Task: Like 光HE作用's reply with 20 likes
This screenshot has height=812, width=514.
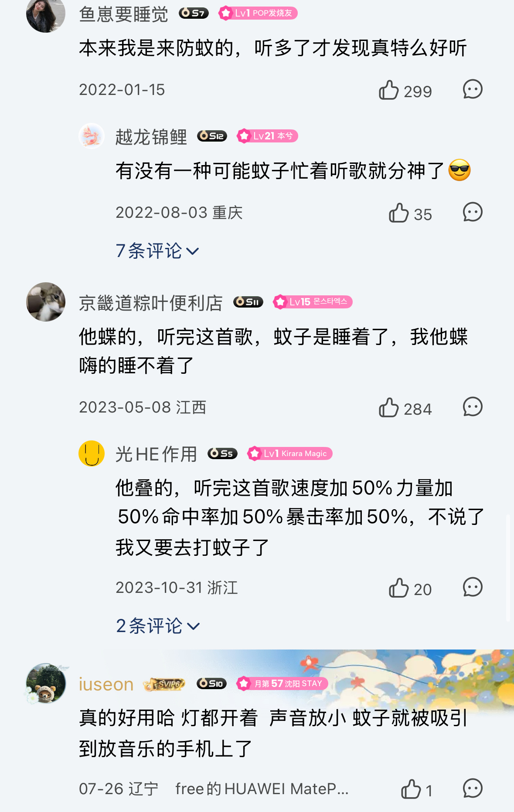Action: [x=398, y=588]
